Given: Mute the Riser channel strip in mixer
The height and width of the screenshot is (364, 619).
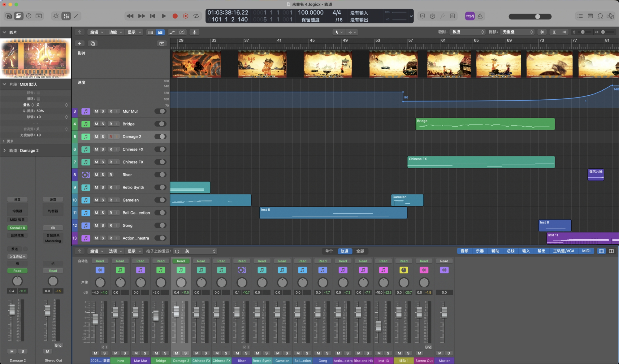Looking at the screenshot, I should [237, 353].
